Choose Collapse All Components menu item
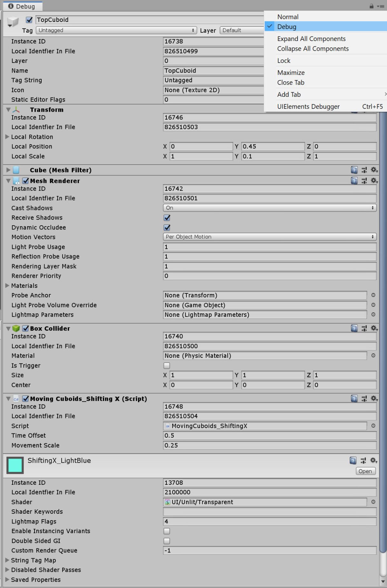 pyautogui.click(x=326, y=48)
